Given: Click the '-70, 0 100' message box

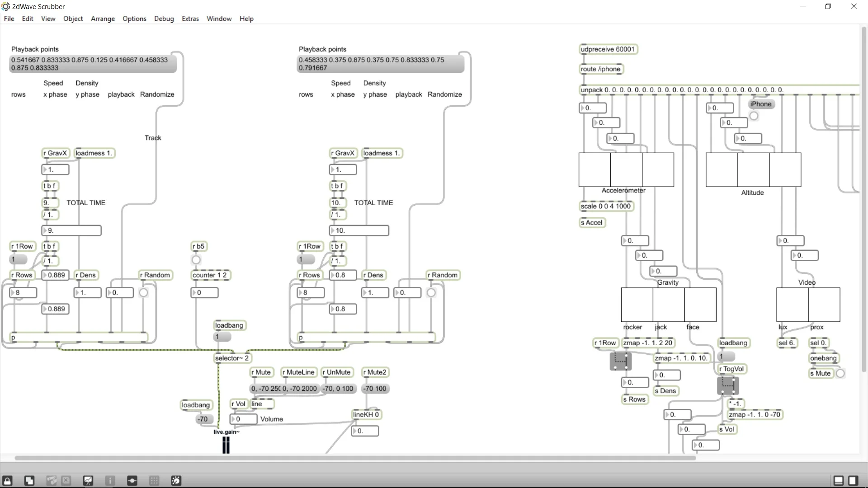Looking at the screenshot, I should click(338, 389).
